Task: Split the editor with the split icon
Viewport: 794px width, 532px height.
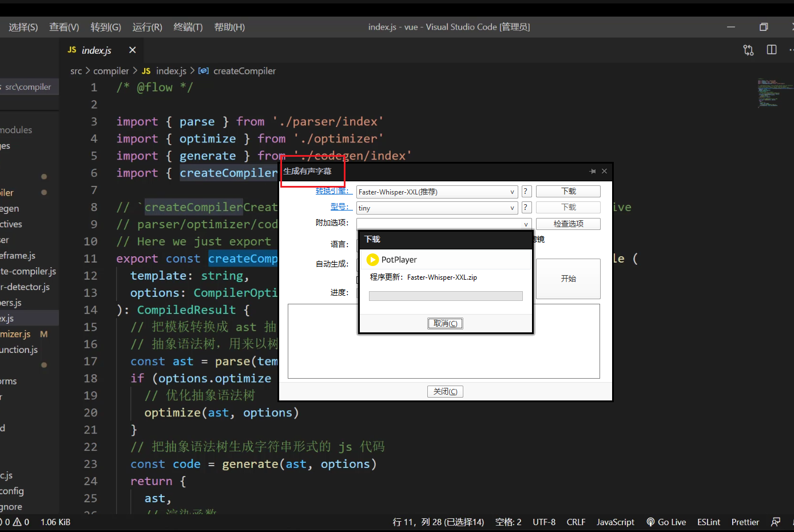Action: pyautogui.click(x=772, y=50)
